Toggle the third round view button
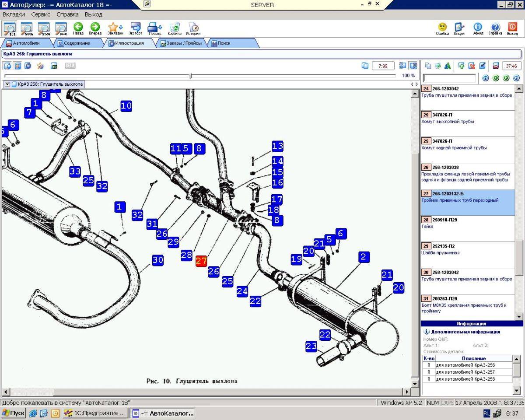This screenshot has height=420, width=525. pyautogui.click(x=28, y=66)
